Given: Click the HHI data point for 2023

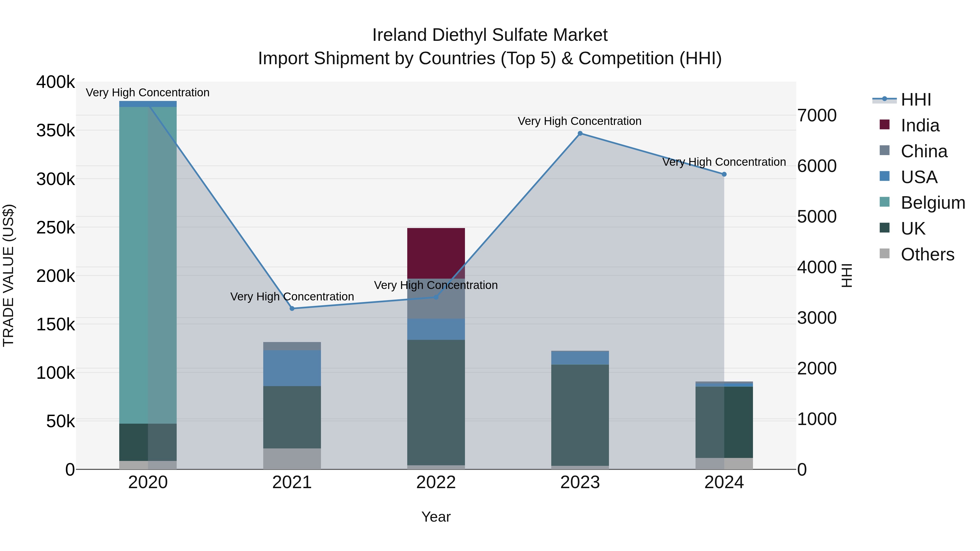Looking at the screenshot, I should (580, 134).
